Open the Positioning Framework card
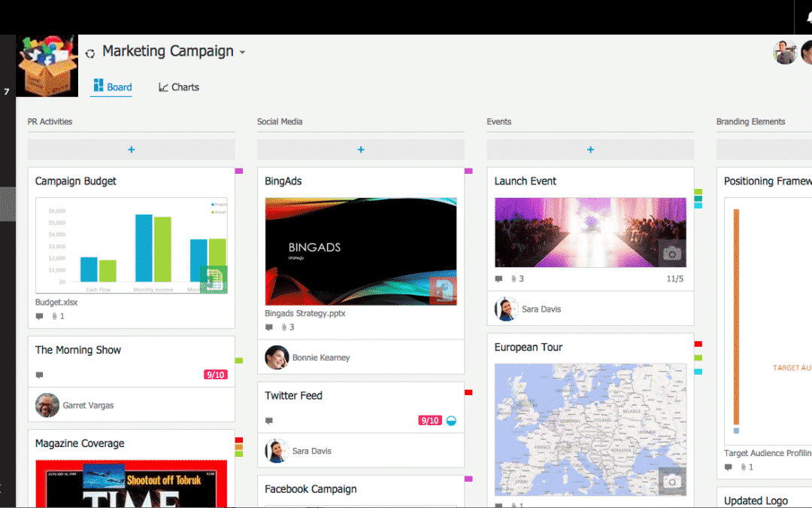Viewport: 812px width, 508px height. 768,181
